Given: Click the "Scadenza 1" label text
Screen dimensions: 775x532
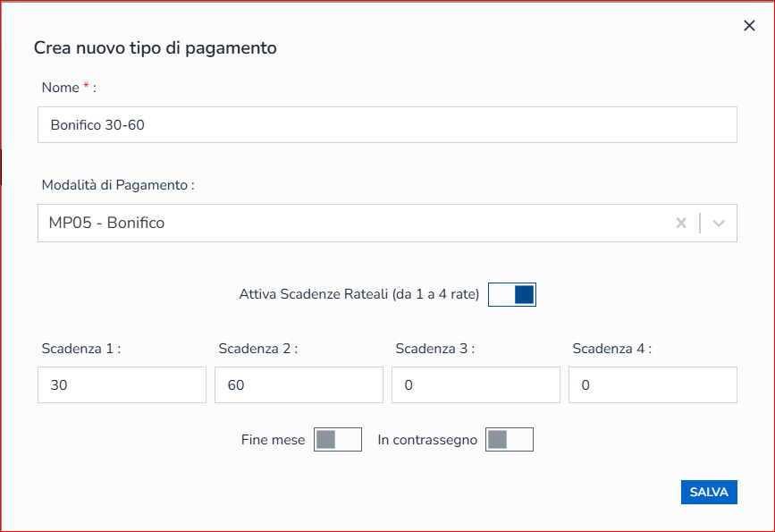Looking at the screenshot, I should (80, 349).
